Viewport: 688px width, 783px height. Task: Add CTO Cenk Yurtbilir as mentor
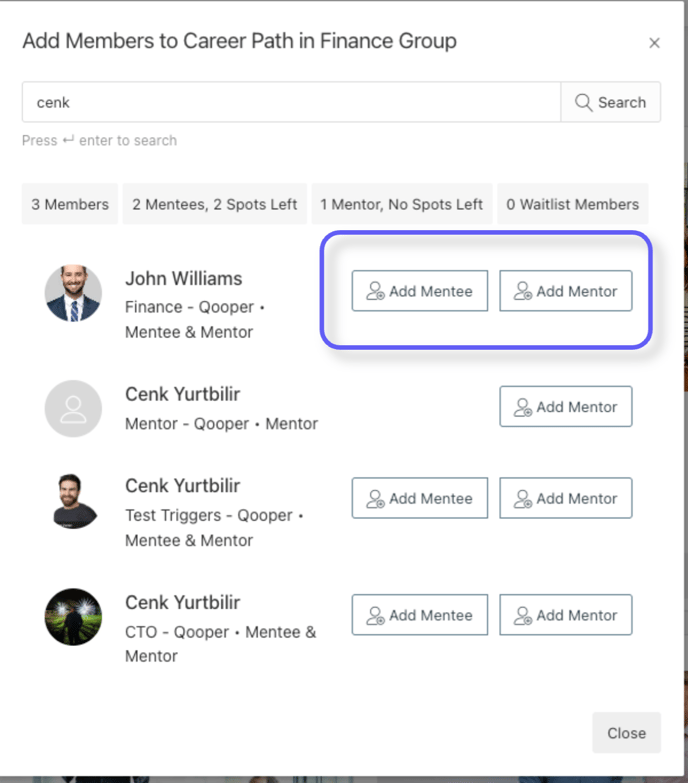pos(566,615)
